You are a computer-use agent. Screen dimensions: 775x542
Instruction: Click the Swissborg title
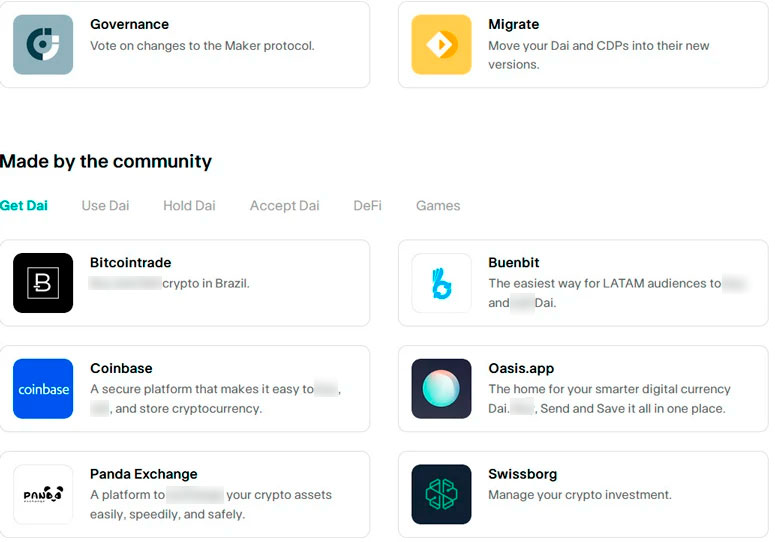point(522,474)
